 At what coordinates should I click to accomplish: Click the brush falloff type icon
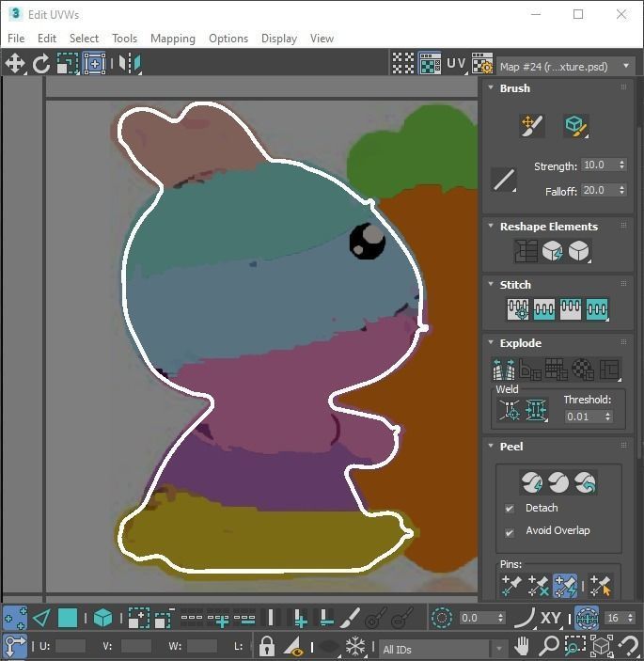point(504,180)
